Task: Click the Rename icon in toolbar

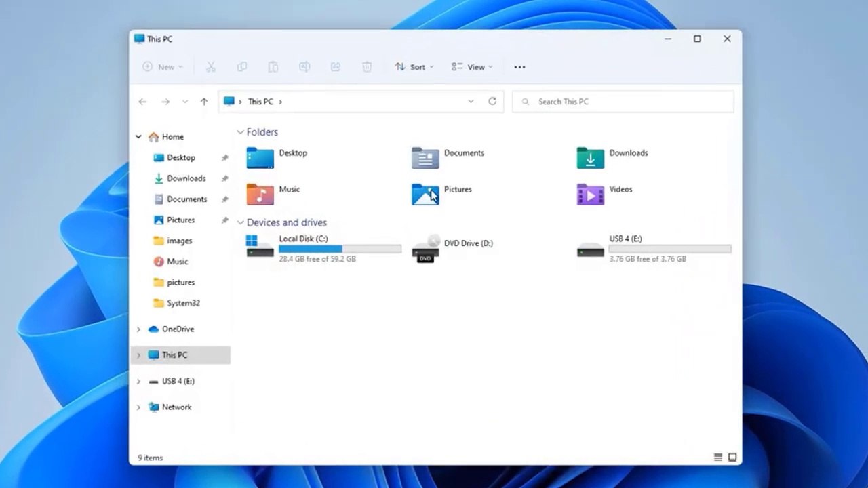Action: pyautogui.click(x=304, y=67)
